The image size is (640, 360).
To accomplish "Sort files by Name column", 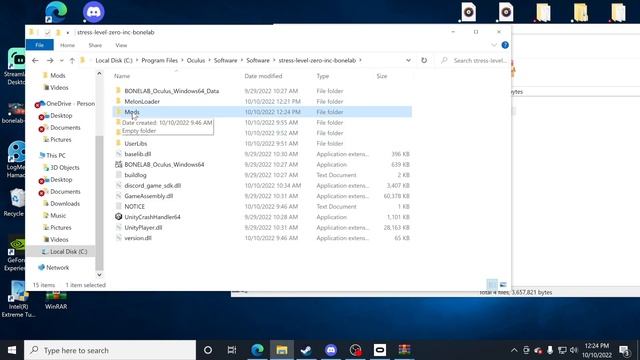I will tap(122, 76).
